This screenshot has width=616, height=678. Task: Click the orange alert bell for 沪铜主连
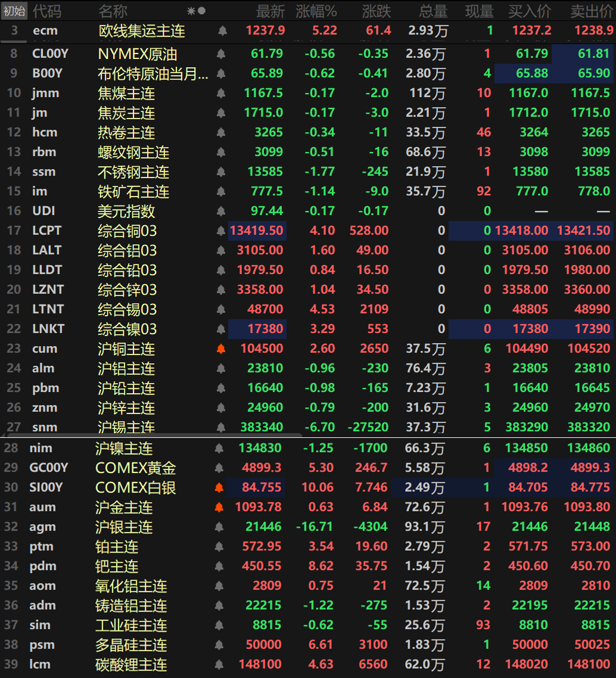pyautogui.click(x=221, y=349)
